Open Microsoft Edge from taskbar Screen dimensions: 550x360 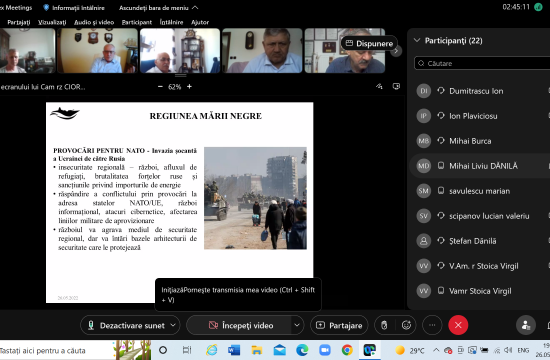tap(302, 350)
